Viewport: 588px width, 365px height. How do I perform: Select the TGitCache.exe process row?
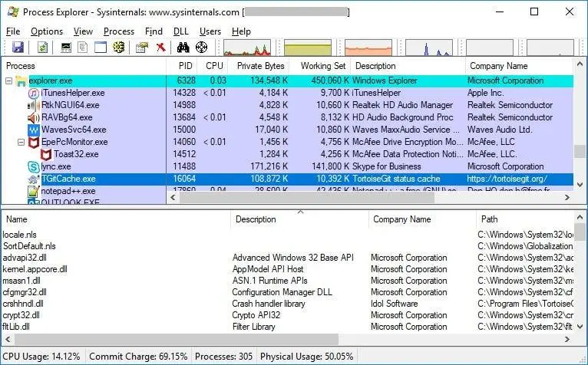288,179
